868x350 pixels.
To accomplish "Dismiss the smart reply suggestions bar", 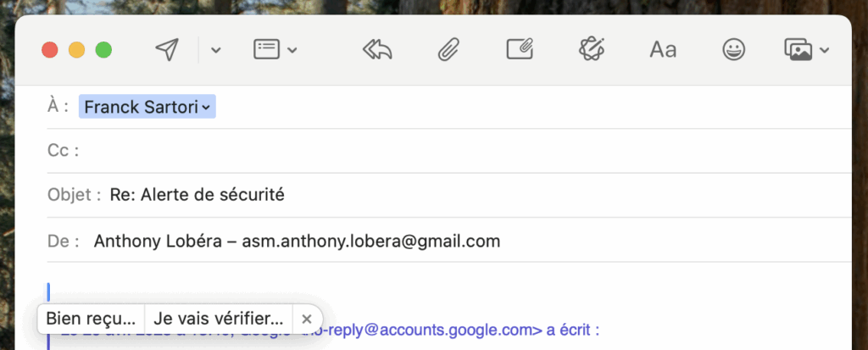I will [x=307, y=319].
